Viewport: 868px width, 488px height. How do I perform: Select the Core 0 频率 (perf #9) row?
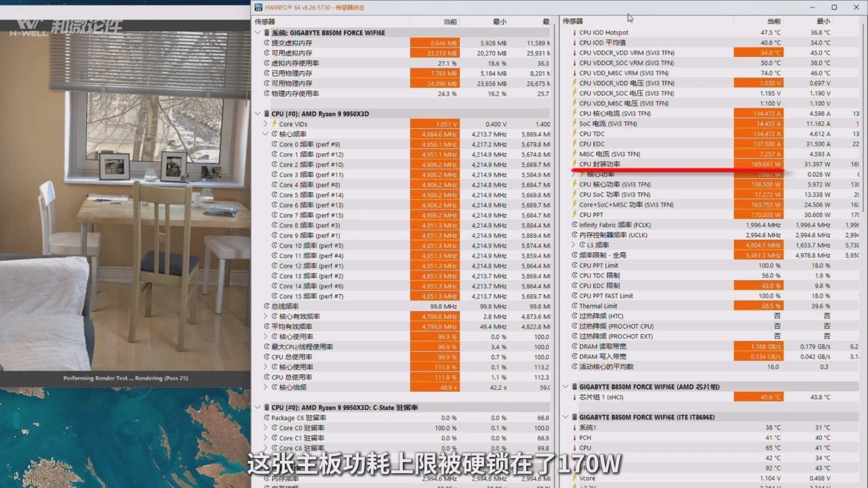point(402,144)
